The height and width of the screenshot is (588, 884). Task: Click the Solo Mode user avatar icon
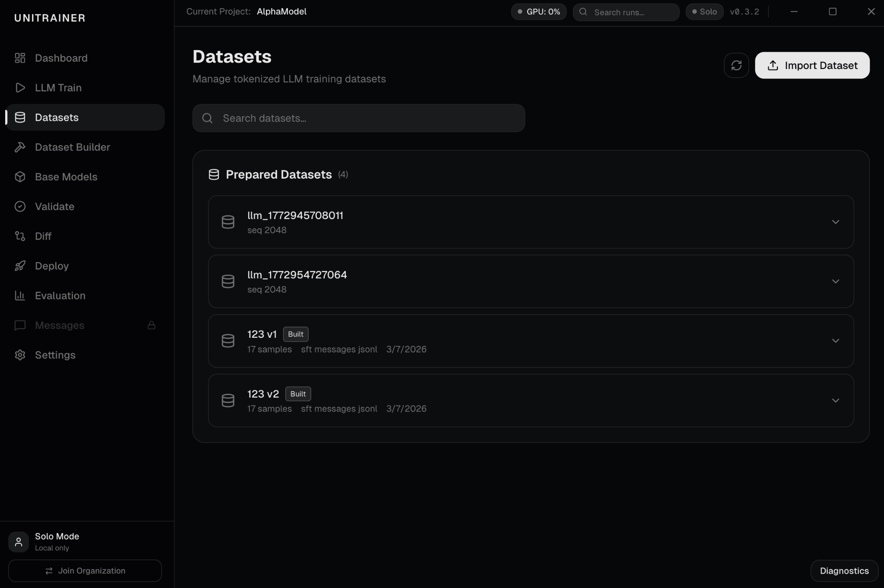(19, 542)
